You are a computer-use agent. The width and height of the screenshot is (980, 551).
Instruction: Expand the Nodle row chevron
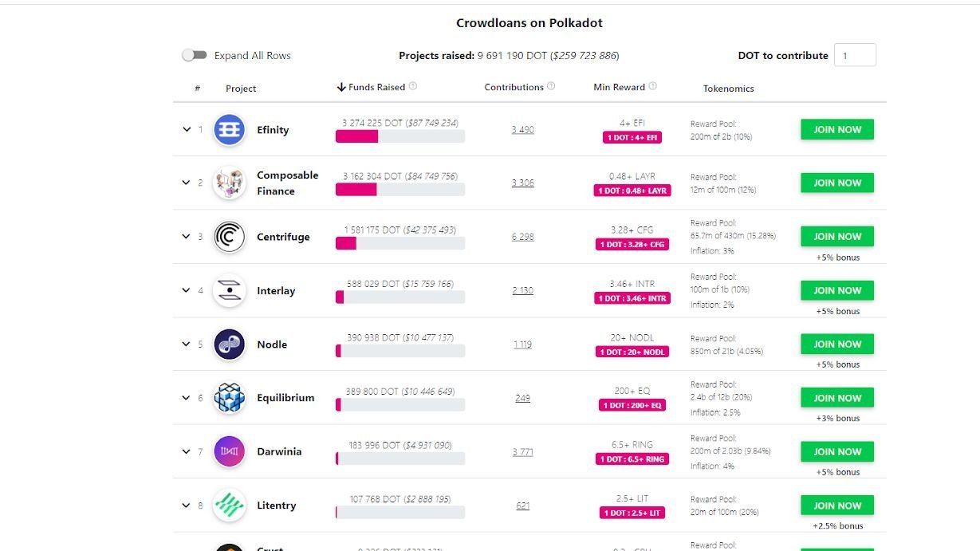click(x=185, y=344)
